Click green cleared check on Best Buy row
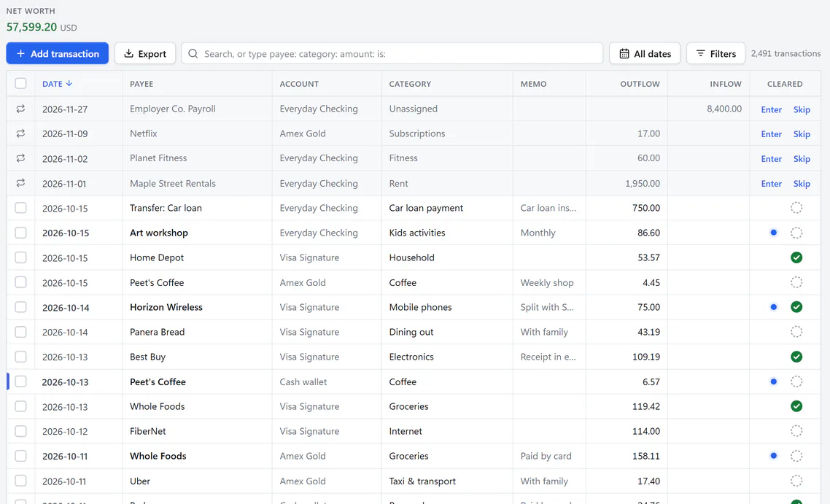 pos(796,357)
